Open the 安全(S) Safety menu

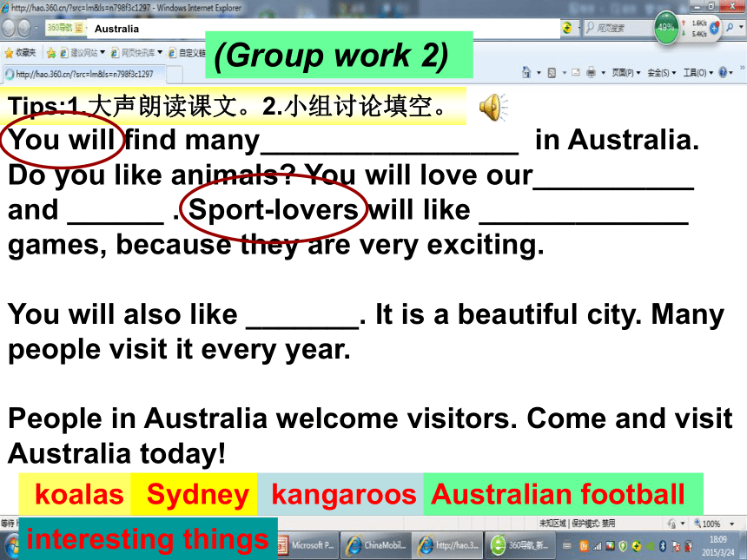[x=662, y=73]
